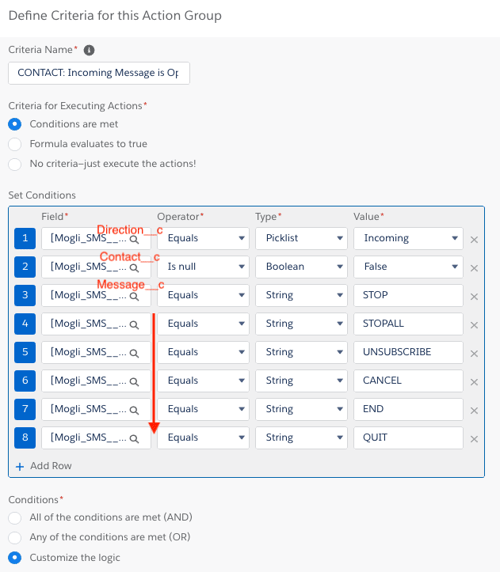Image resolution: width=500 pixels, height=572 pixels.
Task: Open field lookup search icon in row 7
Action: click(x=134, y=410)
